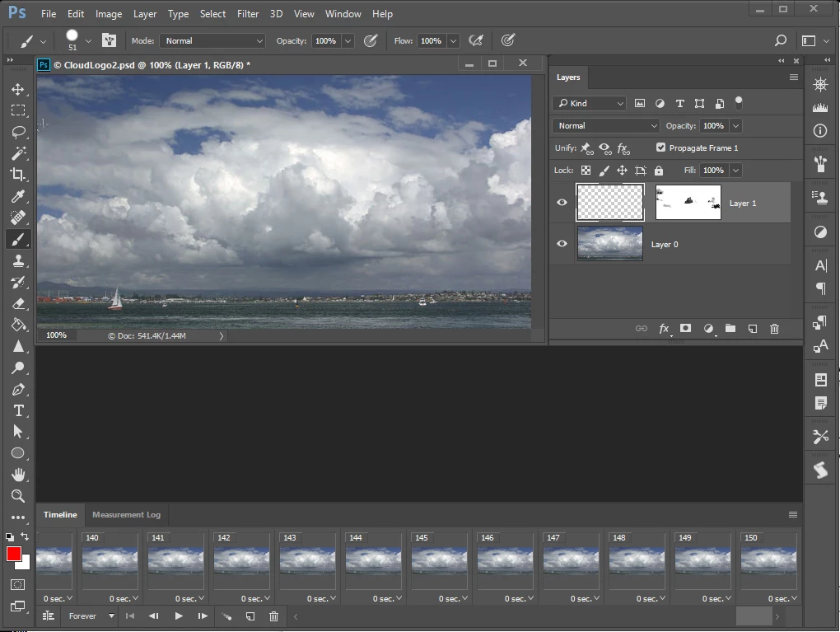Switch to Measurement Log tab
Image resolution: width=840 pixels, height=632 pixels.
coord(126,515)
